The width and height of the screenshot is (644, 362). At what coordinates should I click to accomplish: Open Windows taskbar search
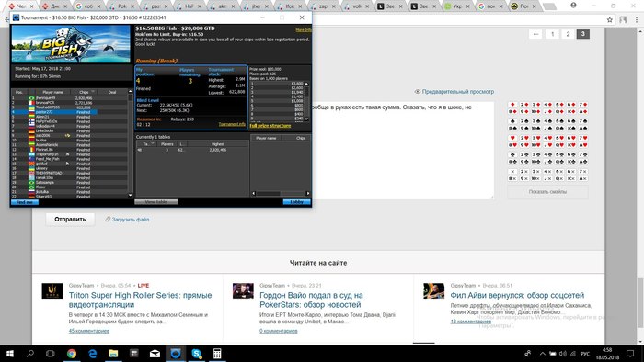pyautogui.click(x=30, y=354)
